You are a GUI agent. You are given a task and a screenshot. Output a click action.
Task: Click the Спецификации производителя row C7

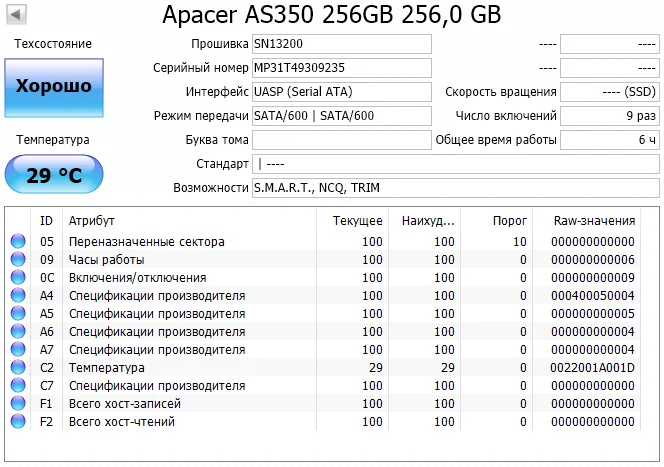tap(325, 385)
